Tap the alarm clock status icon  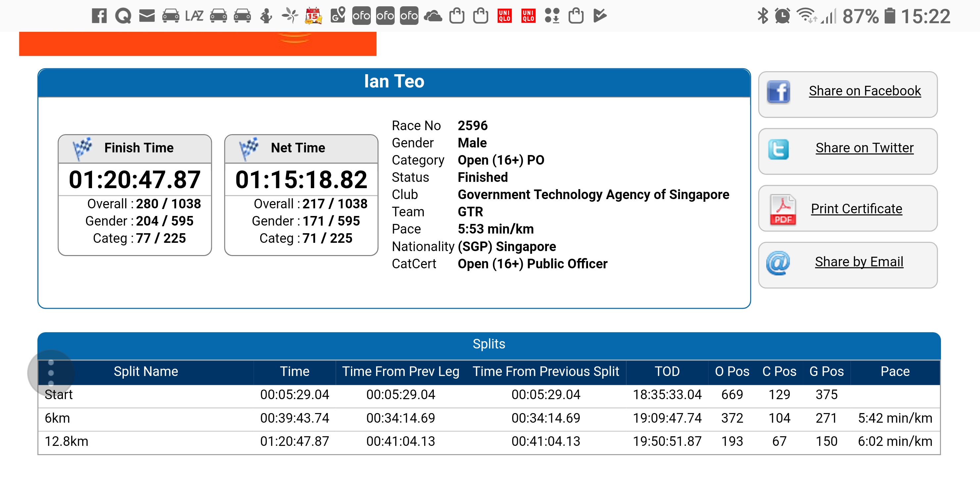(x=782, y=16)
